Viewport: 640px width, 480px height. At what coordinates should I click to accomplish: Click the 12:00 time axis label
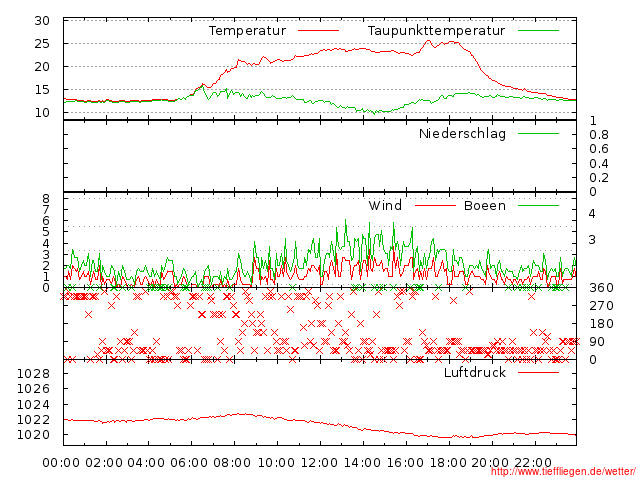click(319, 463)
